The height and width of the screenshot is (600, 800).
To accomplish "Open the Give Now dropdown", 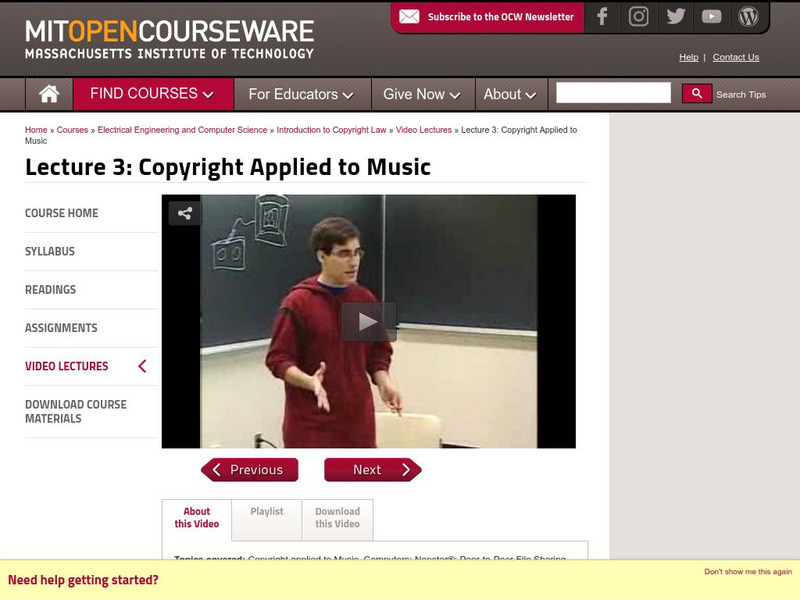I will point(422,94).
